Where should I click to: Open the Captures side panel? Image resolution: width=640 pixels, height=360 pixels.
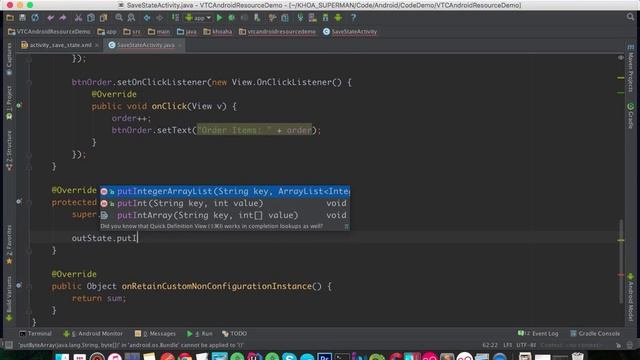(9, 59)
